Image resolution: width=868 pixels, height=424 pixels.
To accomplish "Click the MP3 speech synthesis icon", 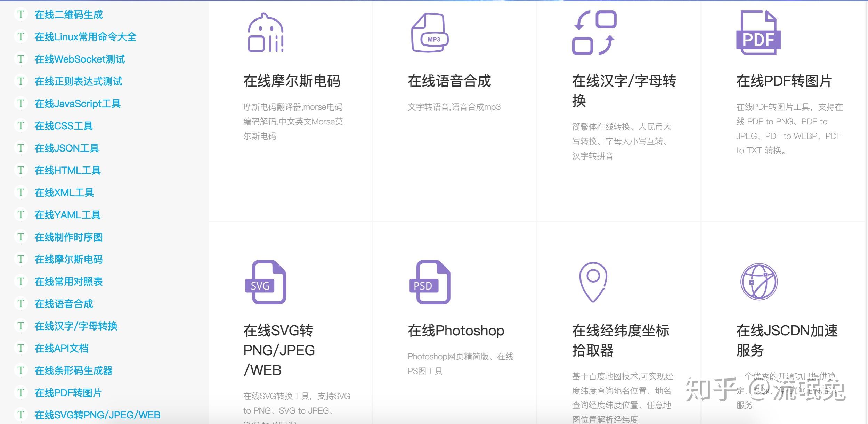I will click(430, 33).
